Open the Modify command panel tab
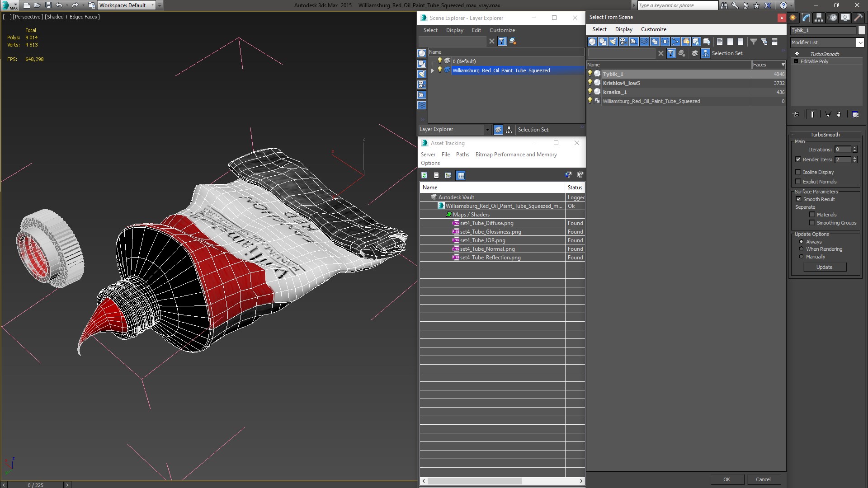Screen dimensions: 868x488 (806, 18)
